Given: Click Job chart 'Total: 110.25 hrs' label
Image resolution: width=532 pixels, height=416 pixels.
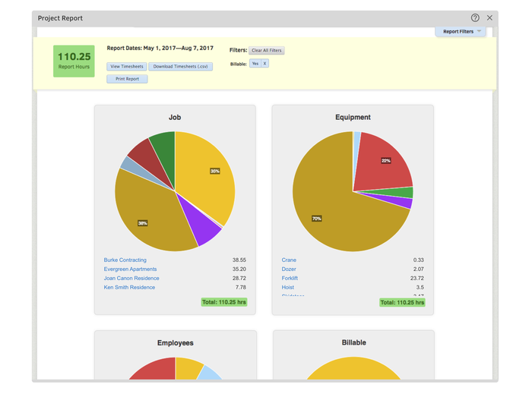Looking at the screenshot, I should 224,302.
